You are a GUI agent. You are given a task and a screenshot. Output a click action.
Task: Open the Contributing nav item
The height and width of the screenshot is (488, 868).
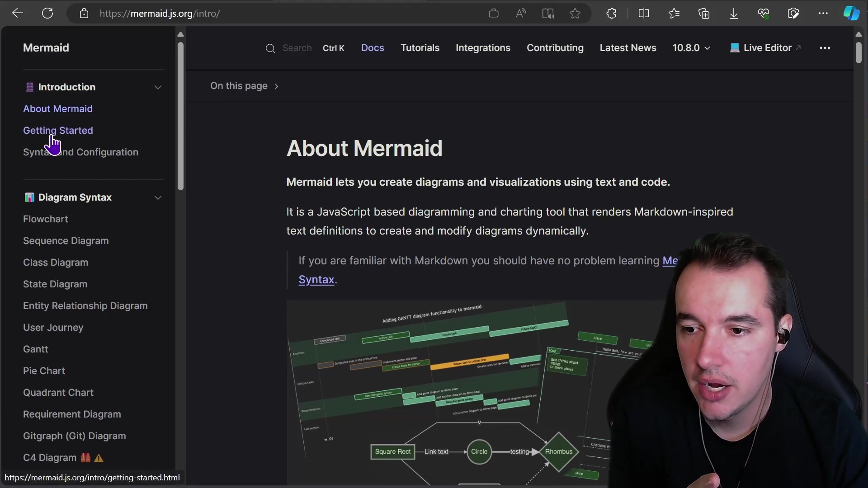(x=555, y=48)
